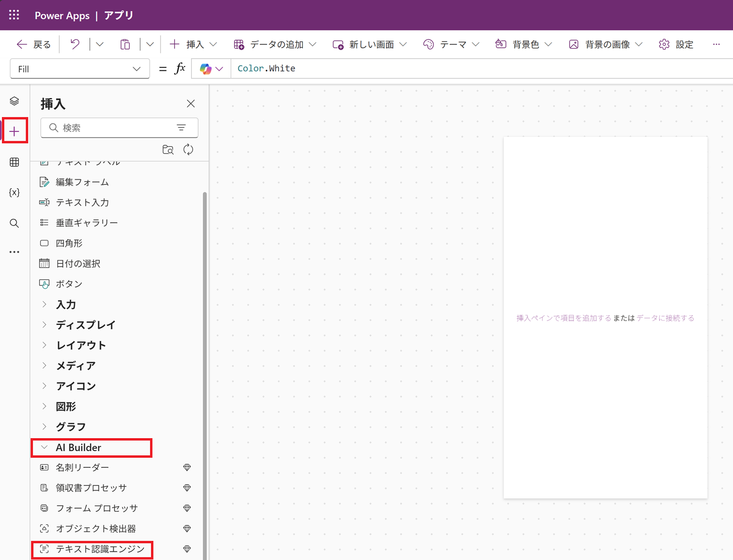733x560 pixels.
Task: Click premium diamond icon beside フォーム プロセッサ
Action: 187,508
